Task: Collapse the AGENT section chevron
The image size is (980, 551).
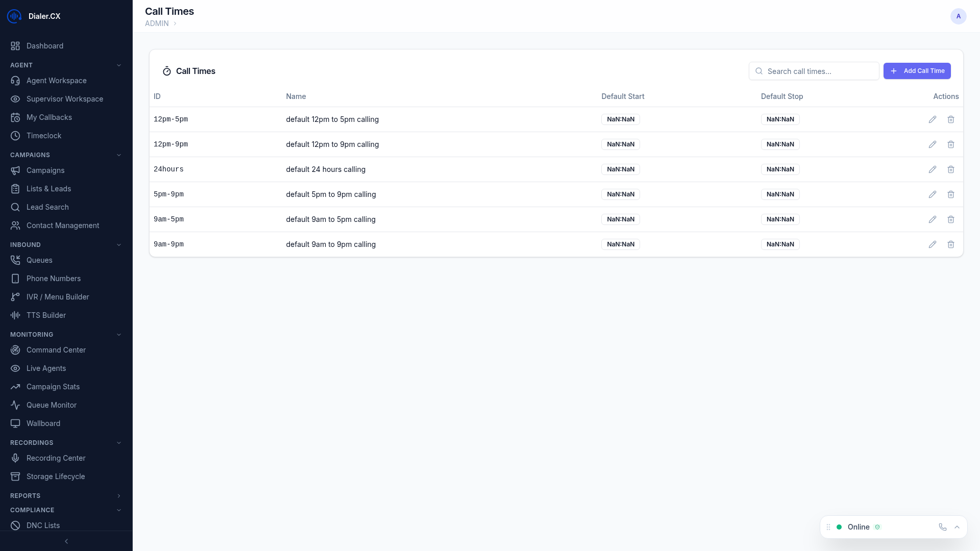Action: click(x=119, y=65)
